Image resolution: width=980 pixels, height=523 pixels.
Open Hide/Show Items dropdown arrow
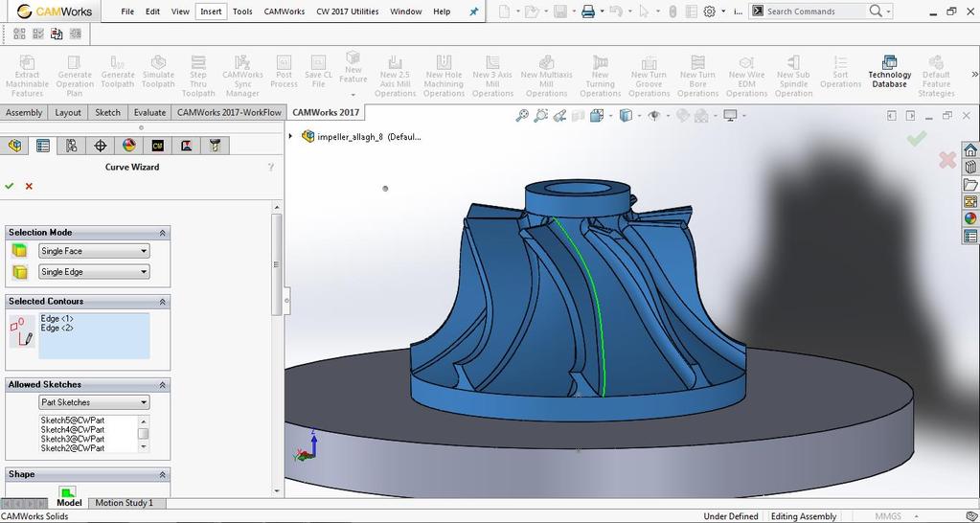coord(668,116)
